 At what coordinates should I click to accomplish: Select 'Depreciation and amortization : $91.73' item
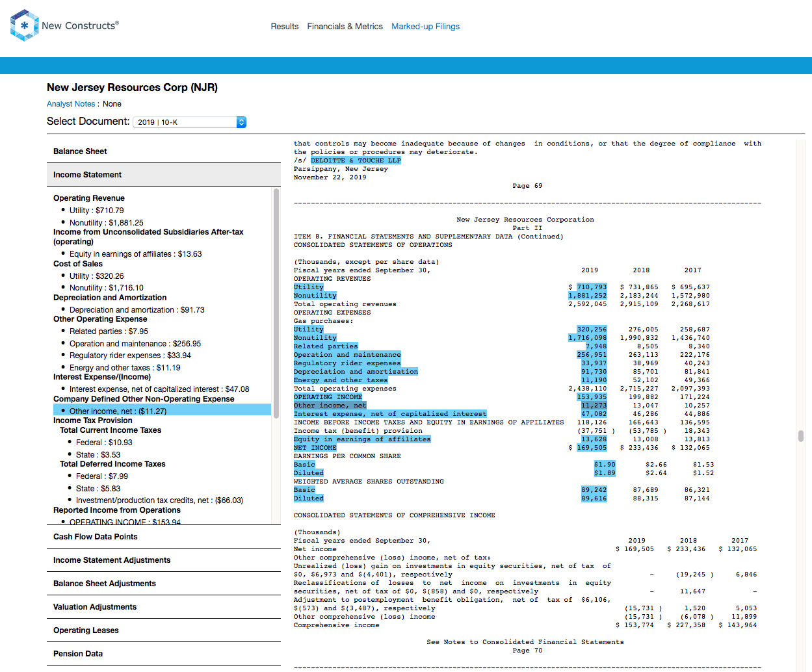tap(137, 310)
